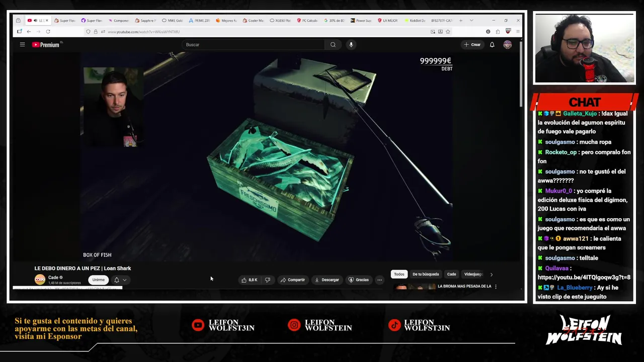Switch to the Cooler Ma tab
Viewport: 644px width, 362px height.
253,21
